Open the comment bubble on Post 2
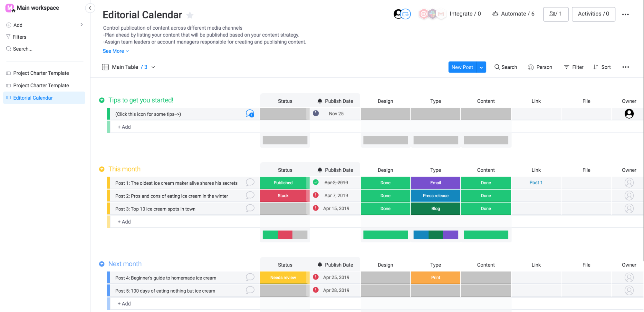644x312 pixels. pos(250,195)
